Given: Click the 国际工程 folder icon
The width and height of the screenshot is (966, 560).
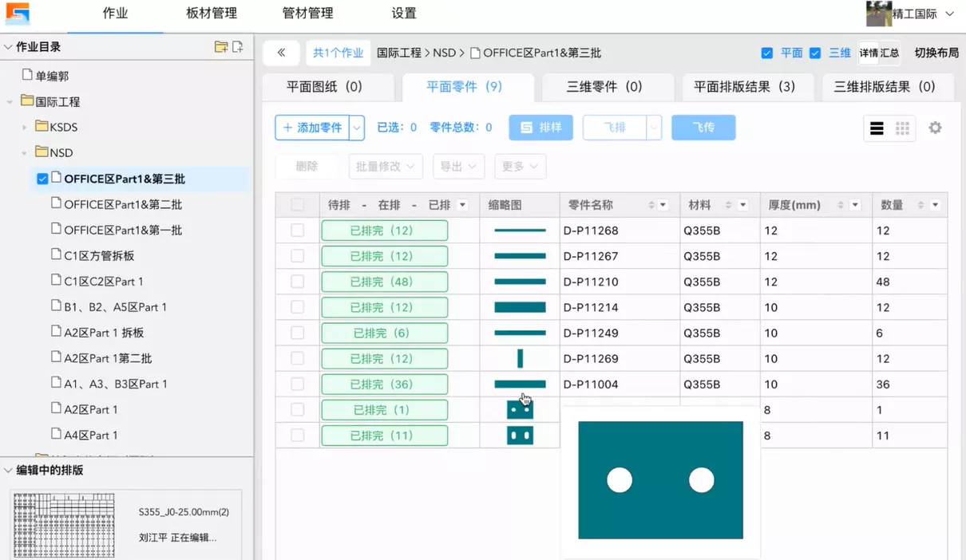Looking at the screenshot, I should tap(28, 101).
